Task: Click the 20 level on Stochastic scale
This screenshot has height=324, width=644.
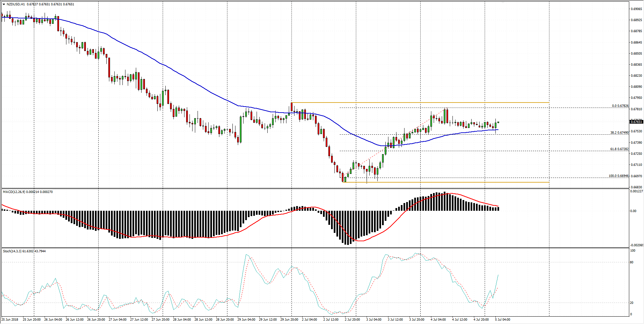Action: [632, 303]
